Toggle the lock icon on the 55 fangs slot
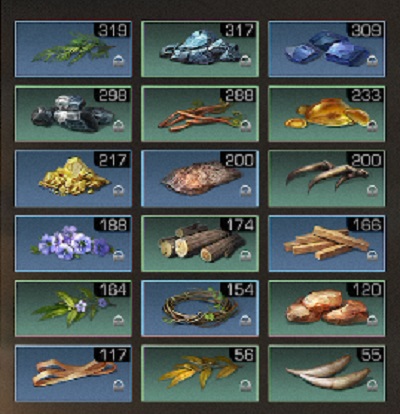 pos(372,385)
